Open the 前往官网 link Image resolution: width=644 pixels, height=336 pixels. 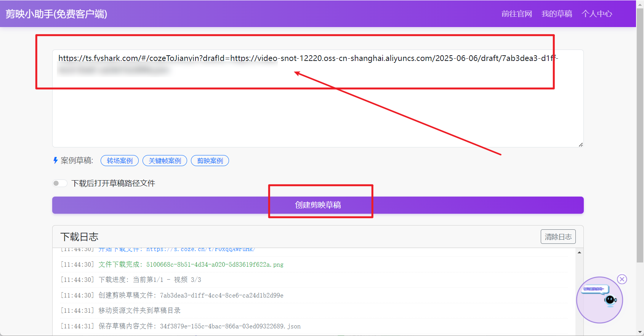(x=516, y=14)
